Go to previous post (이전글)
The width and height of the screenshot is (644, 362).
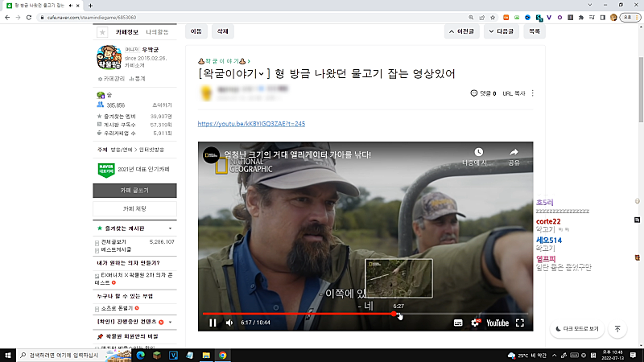(x=463, y=31)
